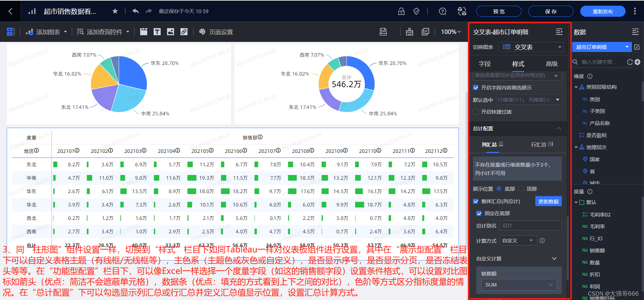Refresh the dataset field list
The width and height of the screenshot is (644, 300).
630,62
